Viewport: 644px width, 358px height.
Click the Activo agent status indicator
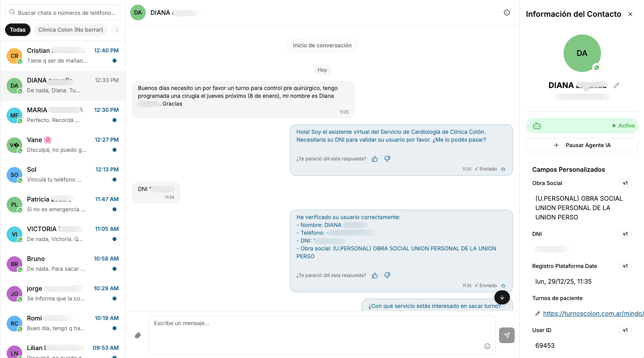coord(623,126)
